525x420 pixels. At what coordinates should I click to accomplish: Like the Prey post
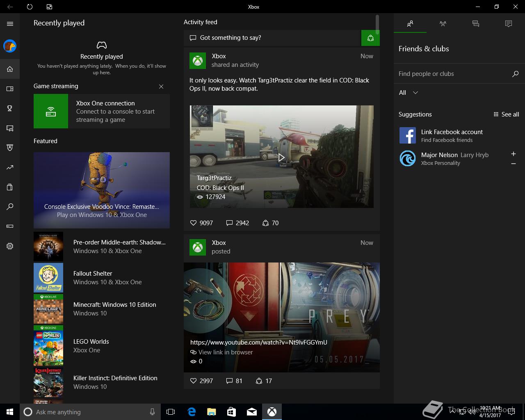point(201,381)
